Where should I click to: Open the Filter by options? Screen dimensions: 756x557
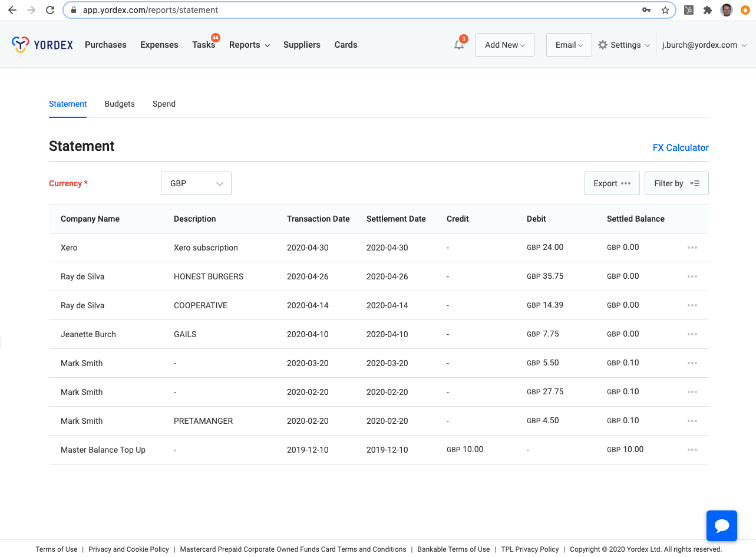point(676,183)
